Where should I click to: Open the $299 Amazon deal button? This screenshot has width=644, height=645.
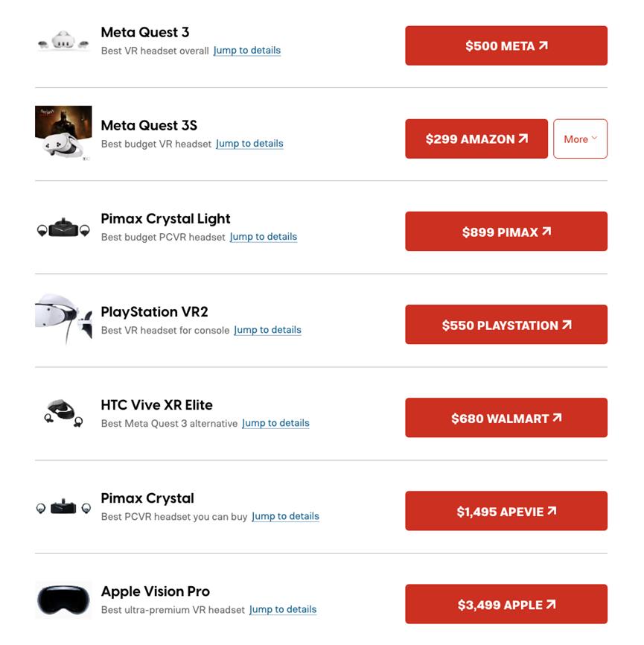pyautogui.click(x=476, y=139)
